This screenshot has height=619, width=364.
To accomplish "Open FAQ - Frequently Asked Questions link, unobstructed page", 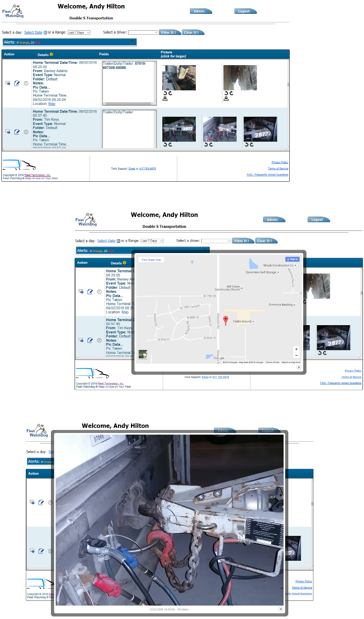I will (x=268, y=175).
